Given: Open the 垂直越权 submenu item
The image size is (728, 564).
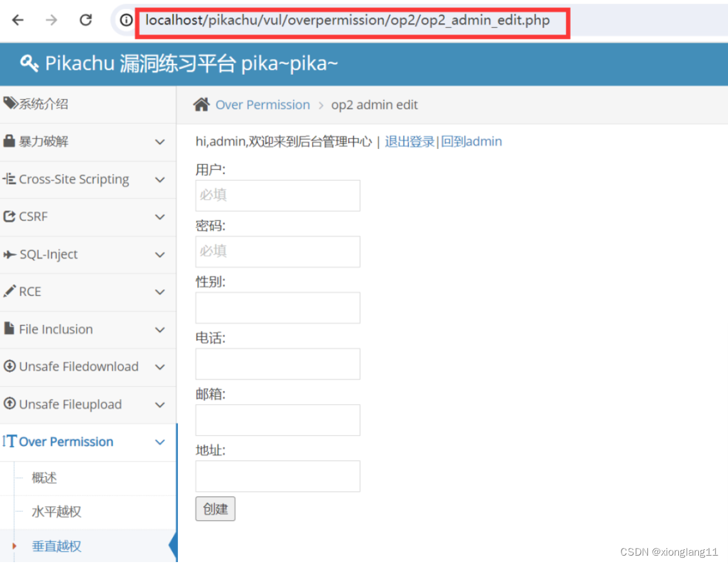Looking at the screenshot, I should (x=56, y=546).
